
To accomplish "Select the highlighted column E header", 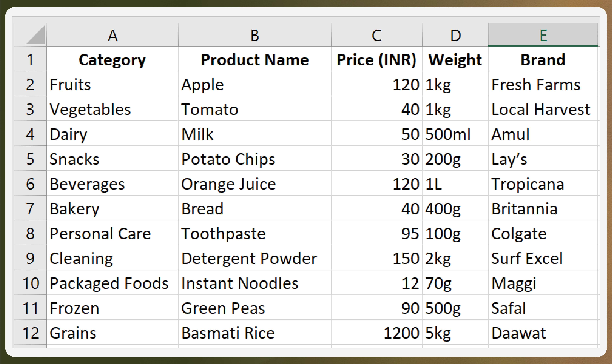I will pos(543,35).
